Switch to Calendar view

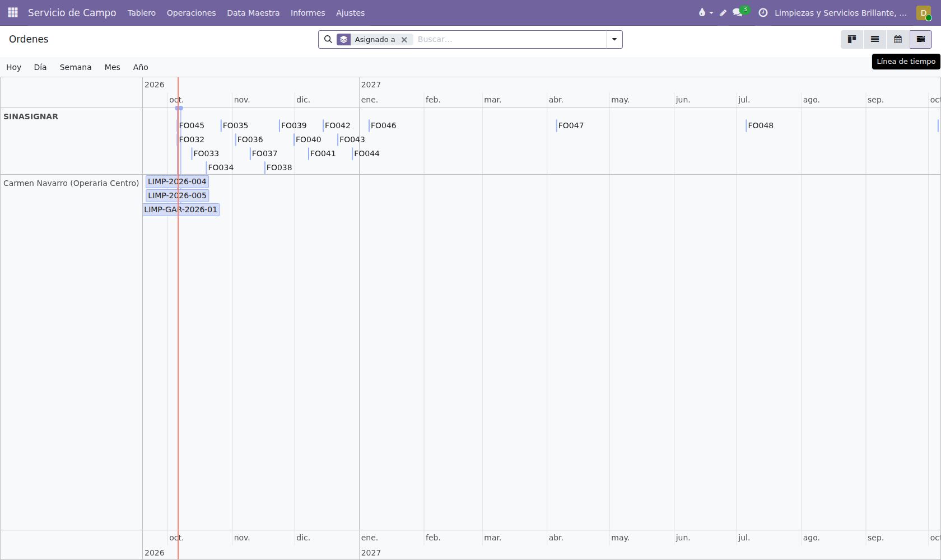coord(898,39)
